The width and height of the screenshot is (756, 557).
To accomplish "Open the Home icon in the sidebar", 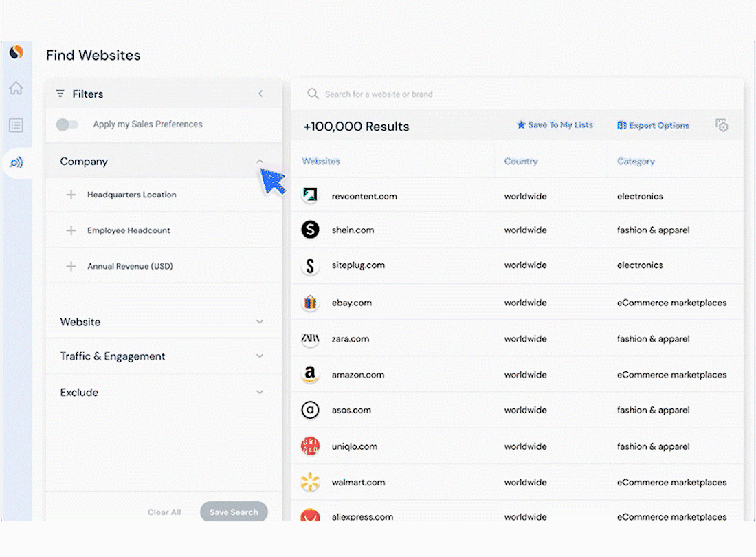I will pos(15,88).
